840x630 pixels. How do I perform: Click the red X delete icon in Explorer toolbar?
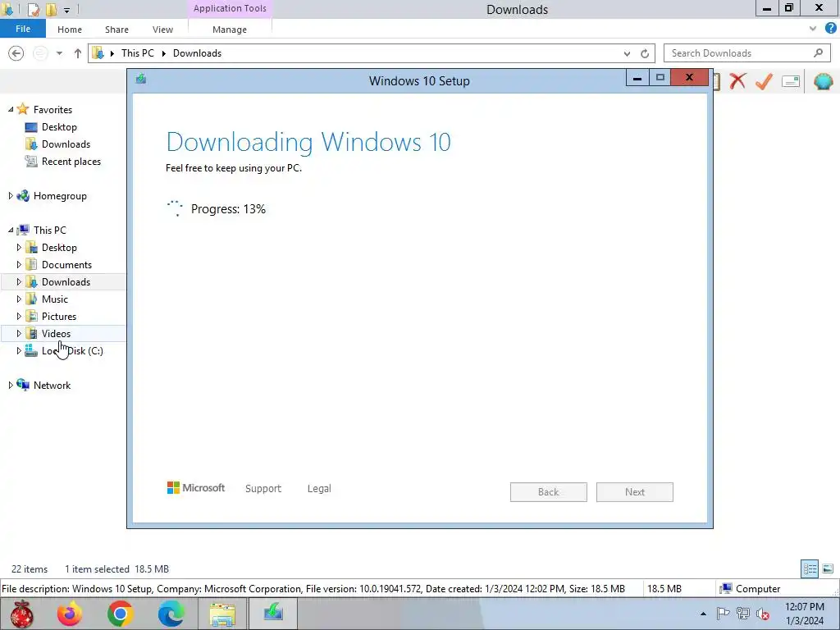737,81
